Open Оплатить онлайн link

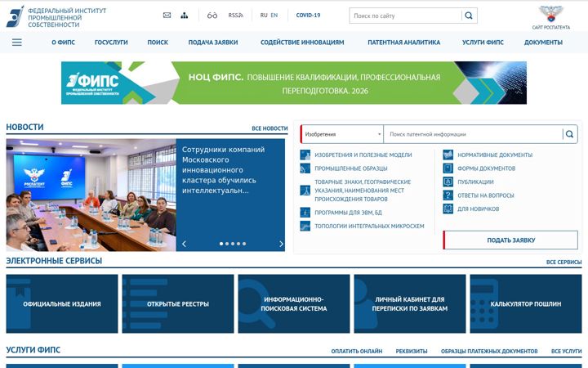click(x=357, y=351)
